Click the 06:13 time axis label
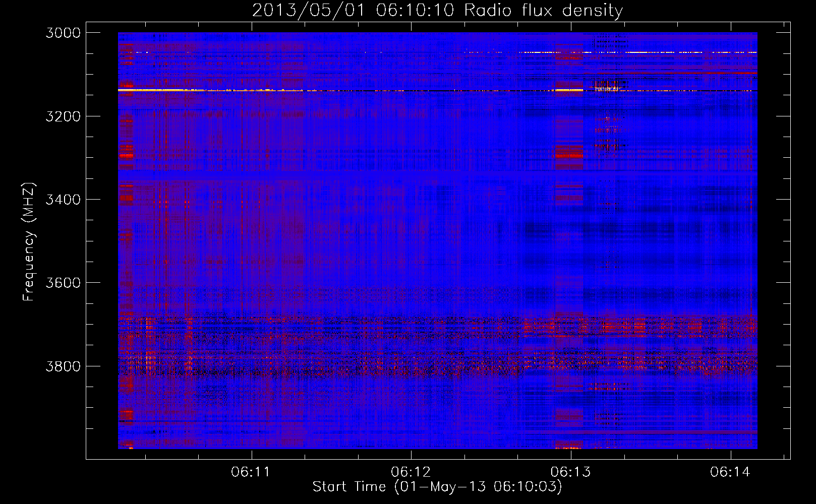 (570, 472)
